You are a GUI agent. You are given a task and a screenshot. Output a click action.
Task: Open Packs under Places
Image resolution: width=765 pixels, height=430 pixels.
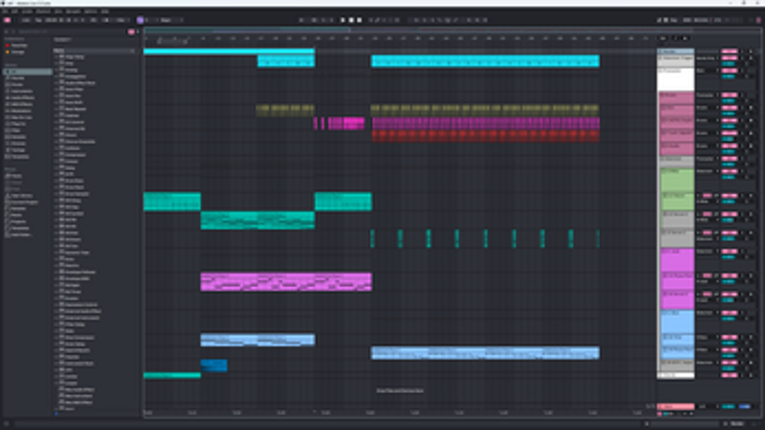click(x=15, y=176)
